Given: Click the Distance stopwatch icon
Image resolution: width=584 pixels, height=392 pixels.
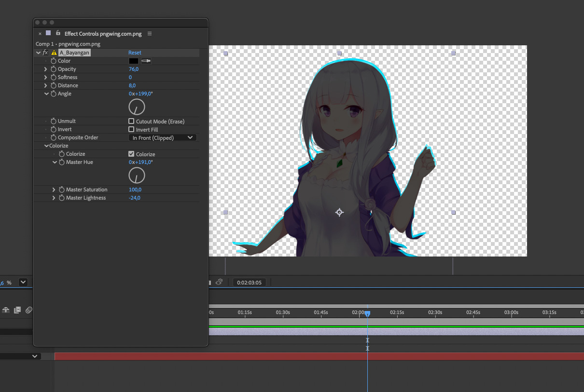Looking at the screenshot, I should [54, 86].
